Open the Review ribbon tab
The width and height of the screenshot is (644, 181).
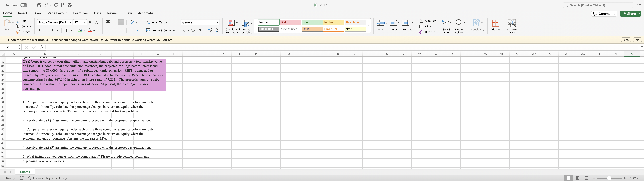click(x=112, y=13)
